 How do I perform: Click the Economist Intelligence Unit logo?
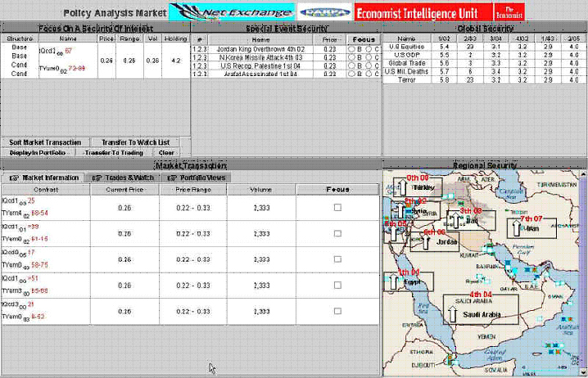[x=422, y=12]
